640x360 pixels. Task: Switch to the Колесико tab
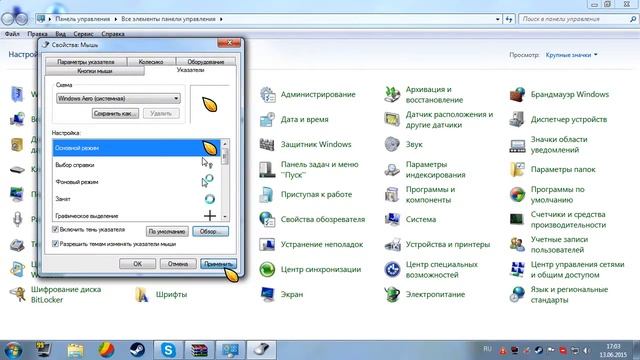coord(151,62)
